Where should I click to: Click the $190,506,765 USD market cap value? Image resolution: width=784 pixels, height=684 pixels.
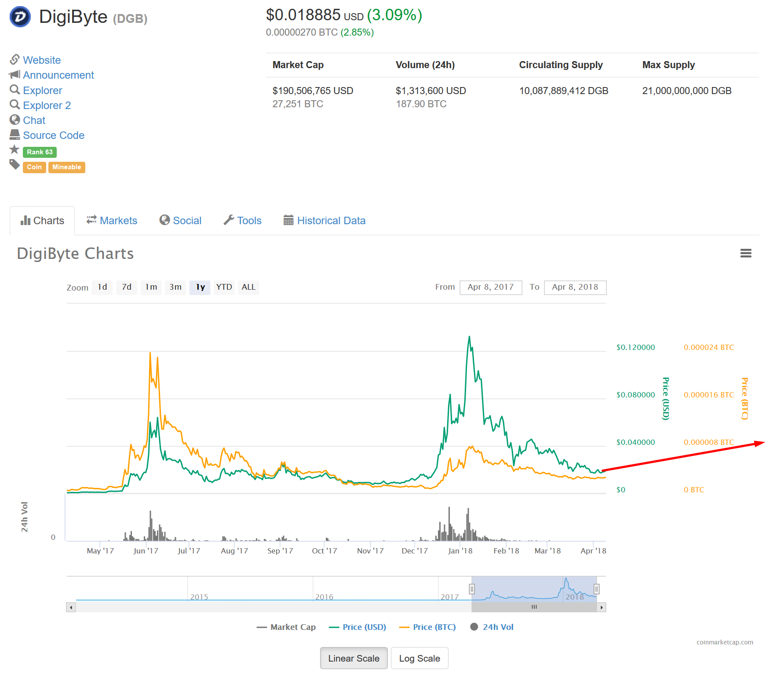(313, 91)
